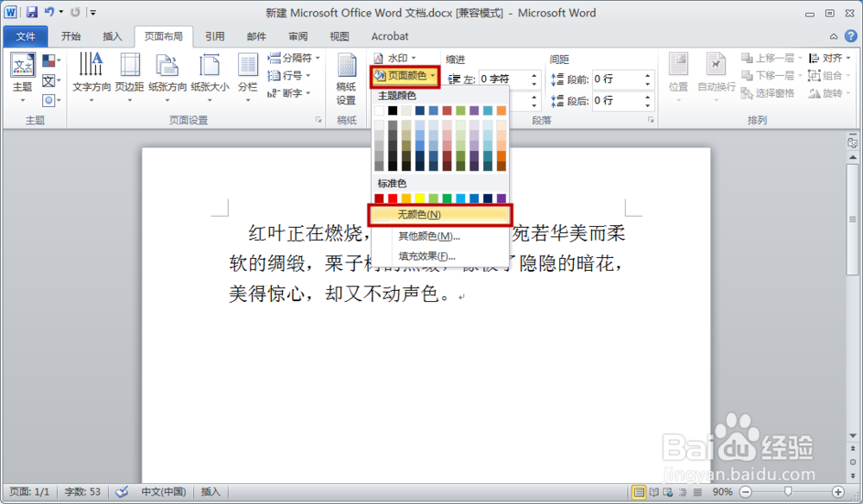Select No Color (无颜色) option
Viewport: 863px width, 504px height.
point(440,215)
